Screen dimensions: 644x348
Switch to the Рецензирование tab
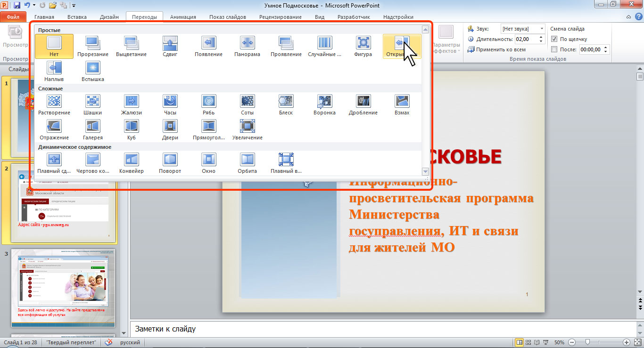tap(281, 17)
